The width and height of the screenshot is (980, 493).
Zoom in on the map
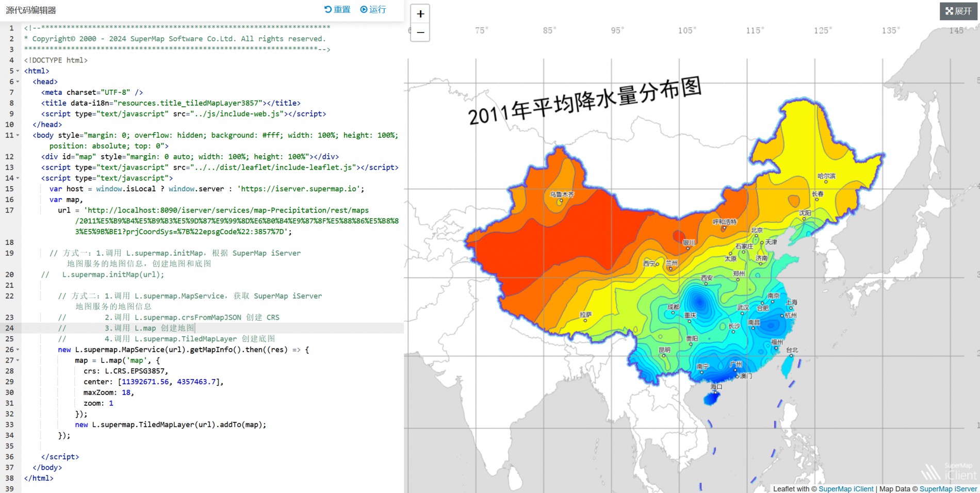pyautogui.click(x=420, y=14)
